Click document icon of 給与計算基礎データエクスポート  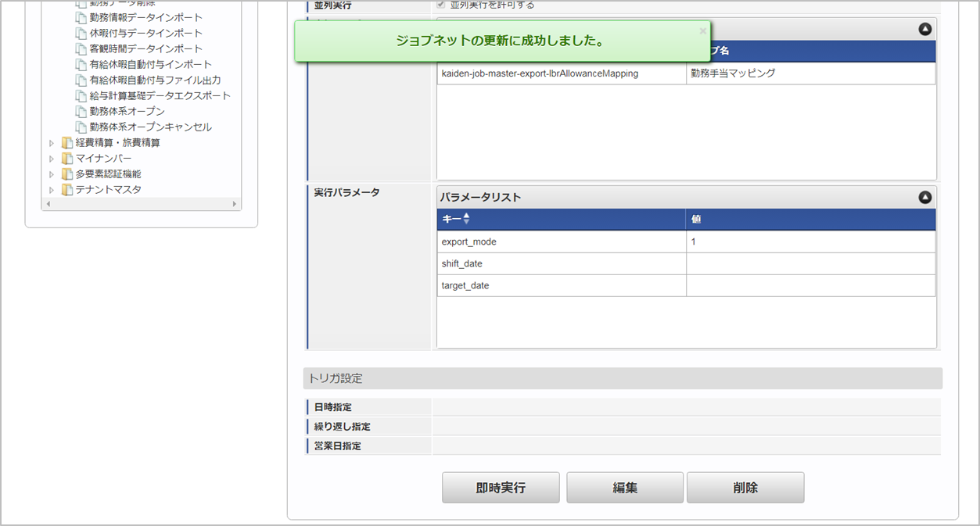[x=81, y=95]
